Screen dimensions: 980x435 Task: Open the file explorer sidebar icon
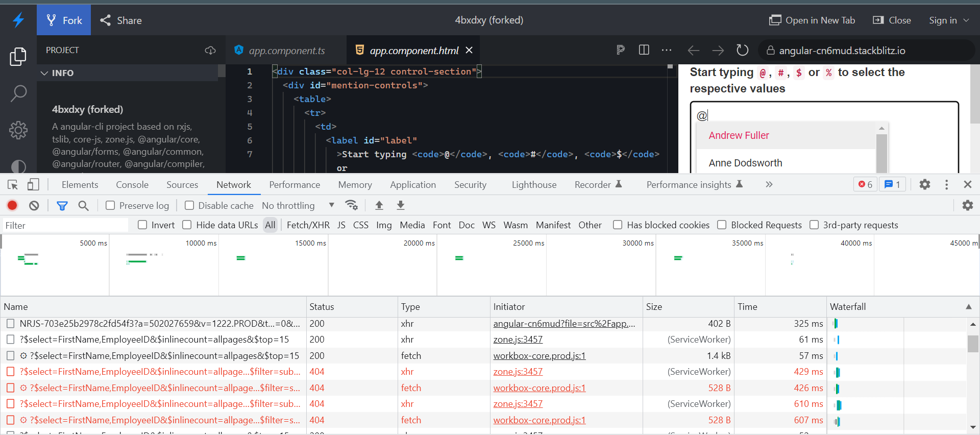[18, 56]
